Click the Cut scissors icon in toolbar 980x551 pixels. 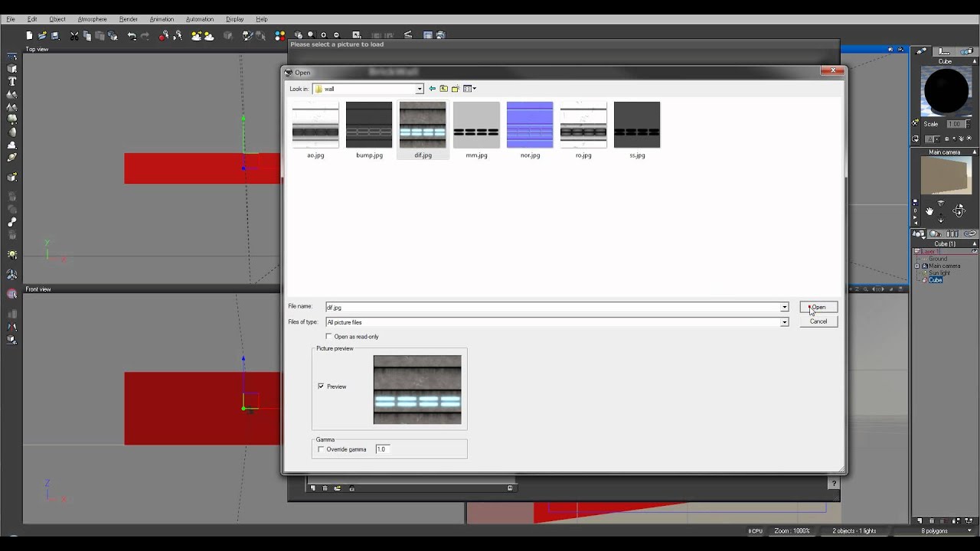click(x=74, y=35)
